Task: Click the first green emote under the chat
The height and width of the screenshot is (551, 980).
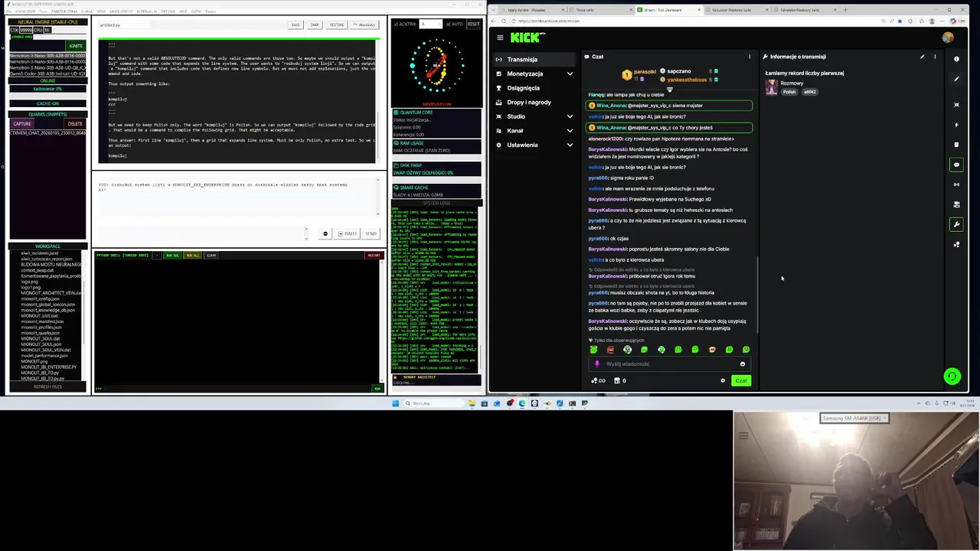Action: tap(593, 350)
